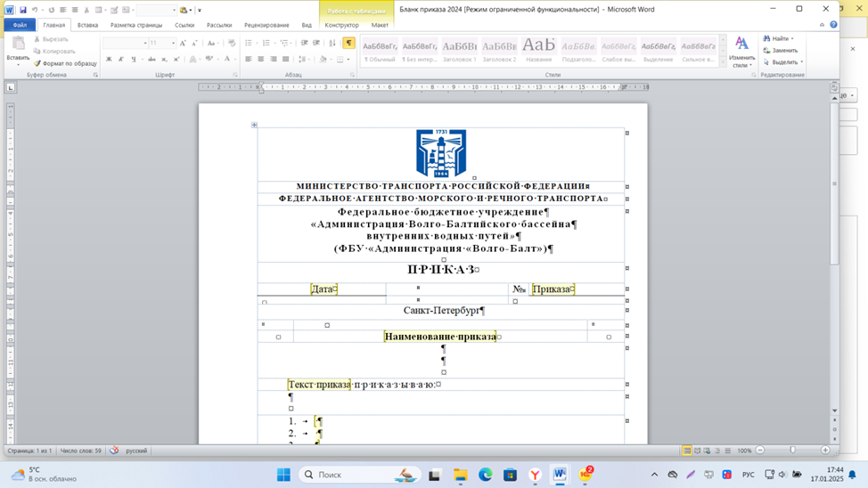Screen dimensions: 868x488
Task: Switch to print layout view
Action: [x=686, y=451]
